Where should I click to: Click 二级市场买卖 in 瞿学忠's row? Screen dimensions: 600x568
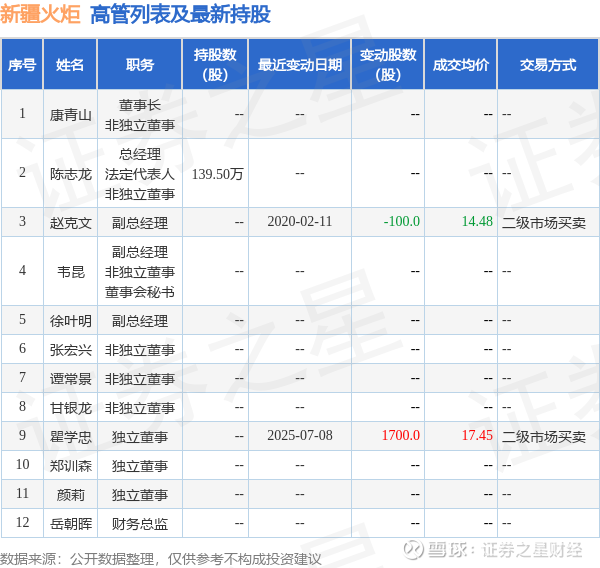(544, 437)
